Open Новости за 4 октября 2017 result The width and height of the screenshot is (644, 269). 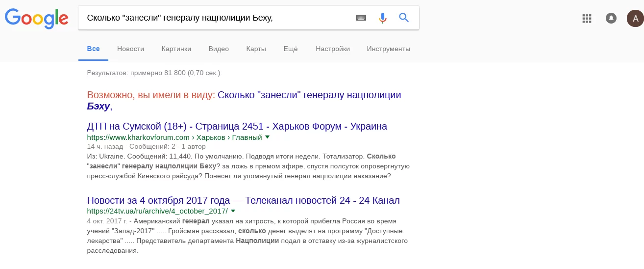[243, 200]
